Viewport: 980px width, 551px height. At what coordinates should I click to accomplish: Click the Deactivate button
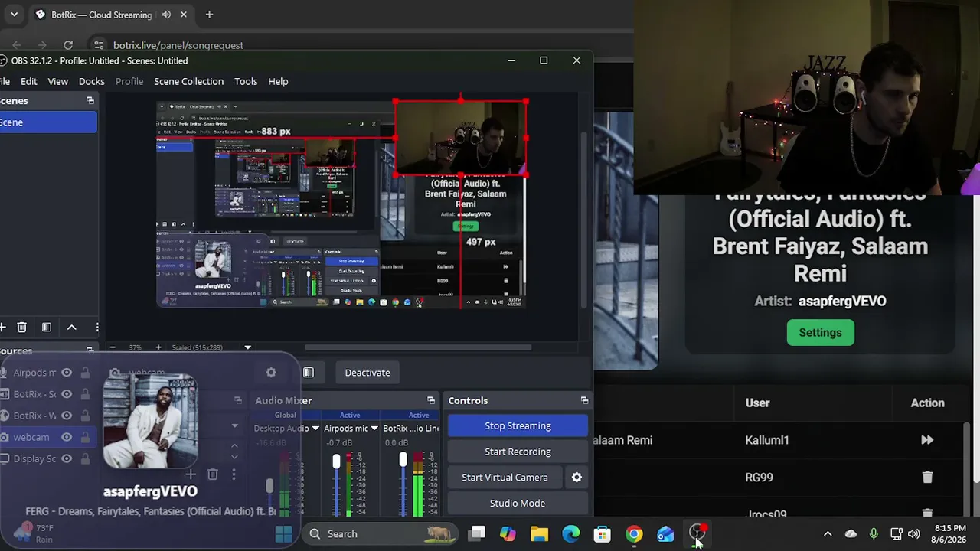pos(367,373)
